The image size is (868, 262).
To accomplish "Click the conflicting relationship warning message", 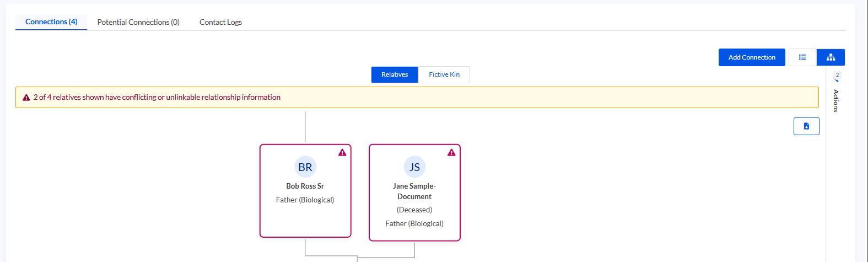I will click(x=157, y=97).
